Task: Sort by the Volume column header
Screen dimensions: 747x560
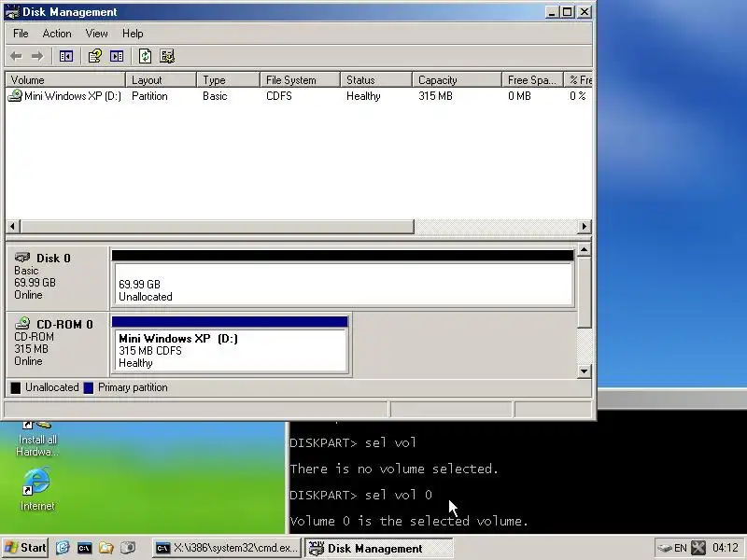Action: (65, 80)
